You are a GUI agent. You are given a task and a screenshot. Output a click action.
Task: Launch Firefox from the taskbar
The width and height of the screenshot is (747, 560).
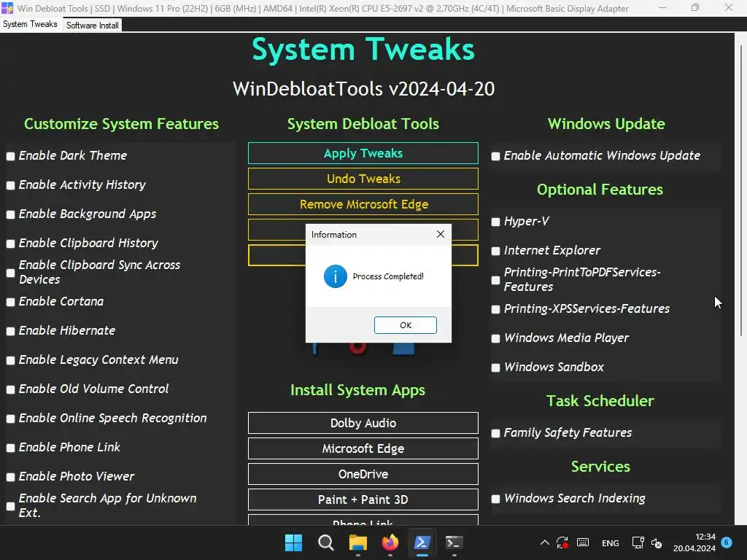pyautogui.click(x=390, y=542)
